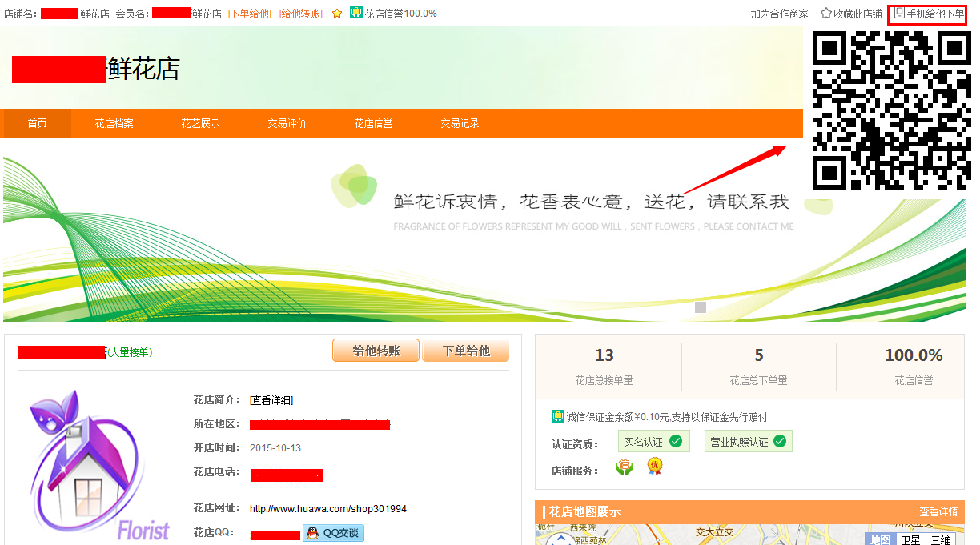
Task: Click the green shield shop service icon
Action: [x=624, y=467]
